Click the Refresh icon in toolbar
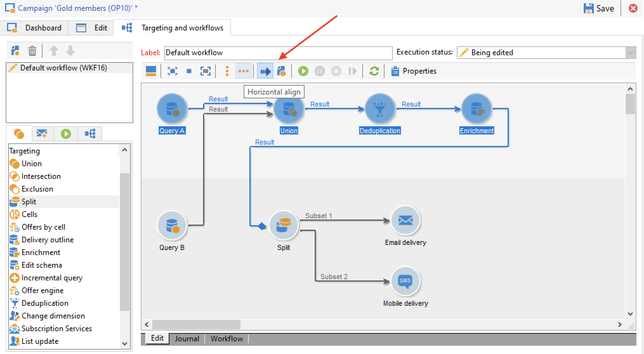 374,71
